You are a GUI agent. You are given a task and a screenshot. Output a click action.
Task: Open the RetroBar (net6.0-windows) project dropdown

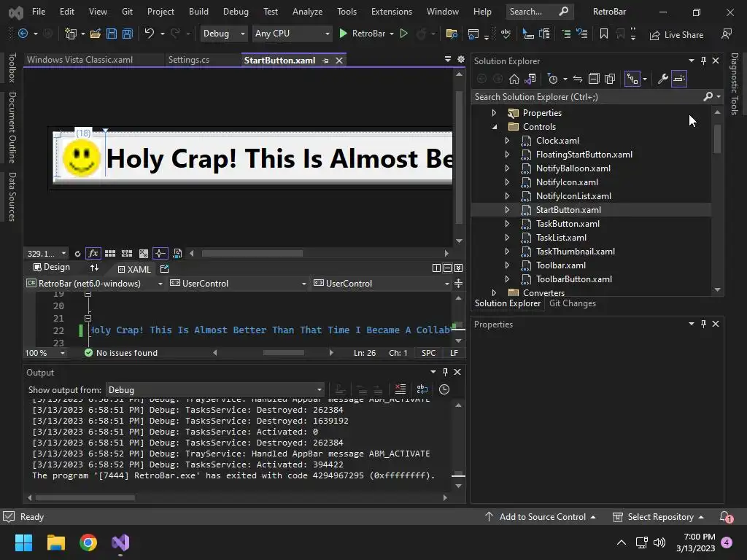point(94,284)
